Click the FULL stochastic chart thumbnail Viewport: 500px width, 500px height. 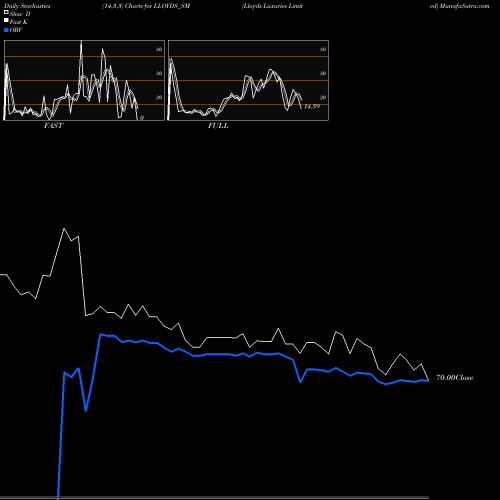point(248,80)
